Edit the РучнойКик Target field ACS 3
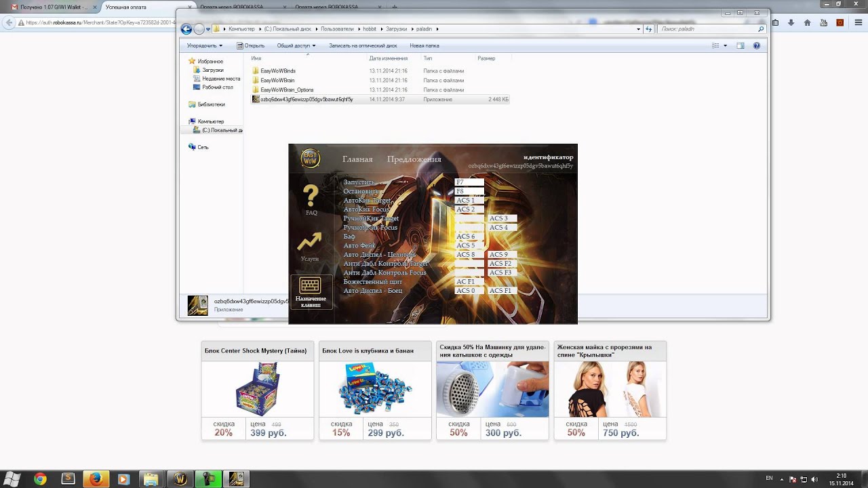This screenshot has height=488, width=868. coord(502,218)
